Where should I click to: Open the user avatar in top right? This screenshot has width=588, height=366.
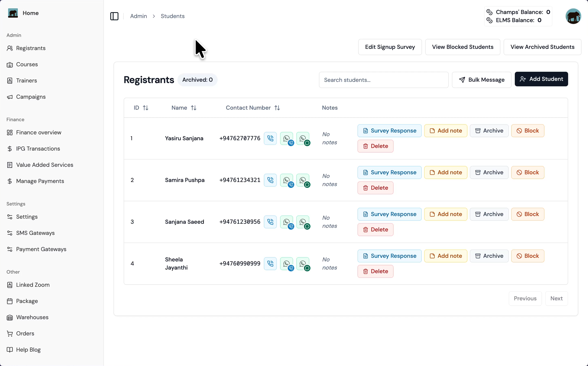573,16
